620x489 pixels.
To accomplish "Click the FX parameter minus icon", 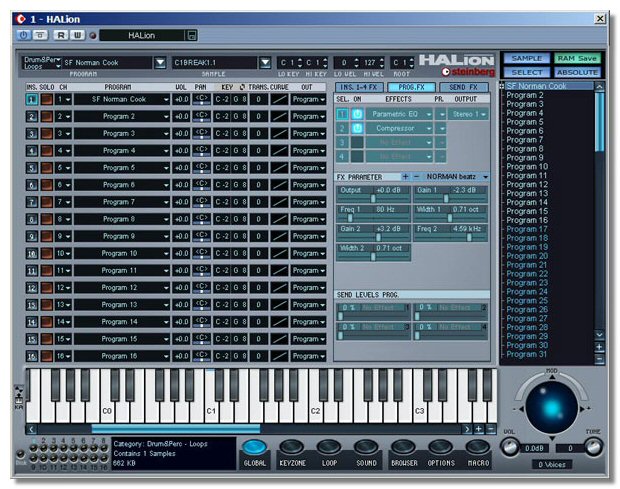I will pos(416,177).
